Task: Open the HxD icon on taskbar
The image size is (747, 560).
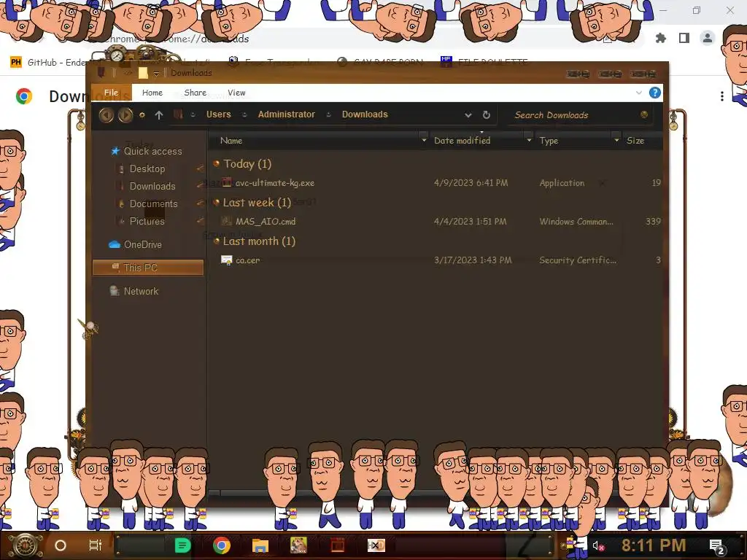Action: (376, 545)
